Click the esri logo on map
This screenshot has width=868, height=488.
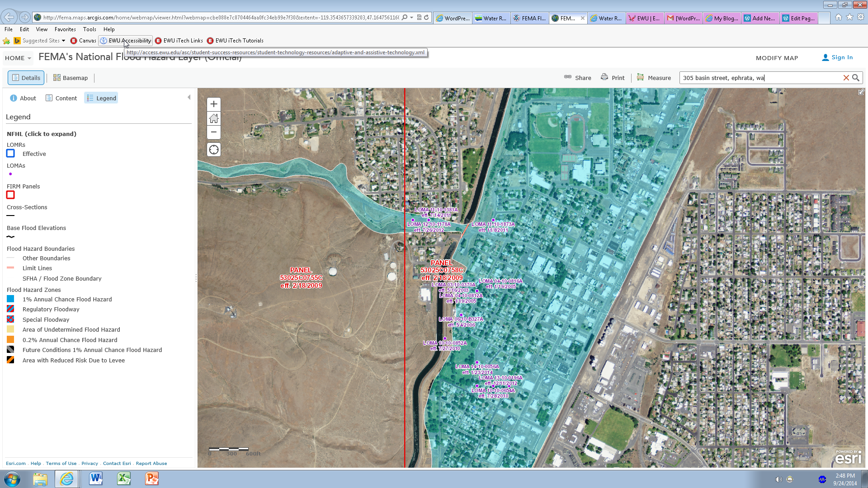point(848,457)
